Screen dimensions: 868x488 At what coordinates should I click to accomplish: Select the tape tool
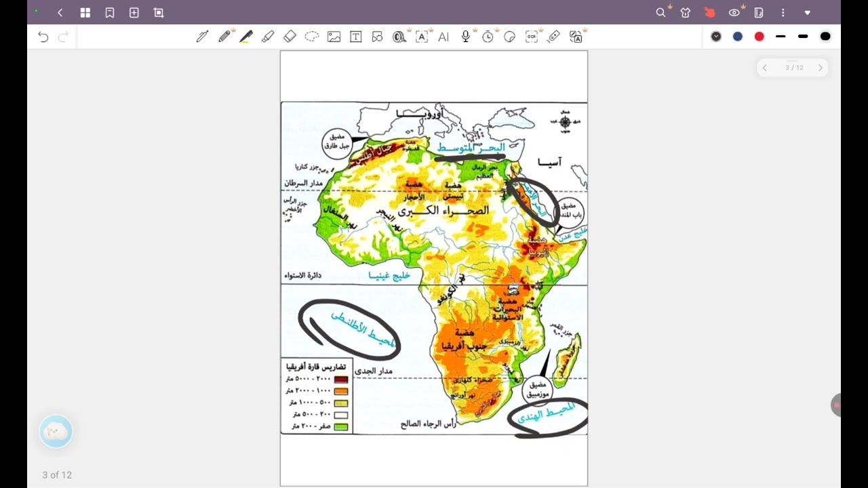click(399, 37)
